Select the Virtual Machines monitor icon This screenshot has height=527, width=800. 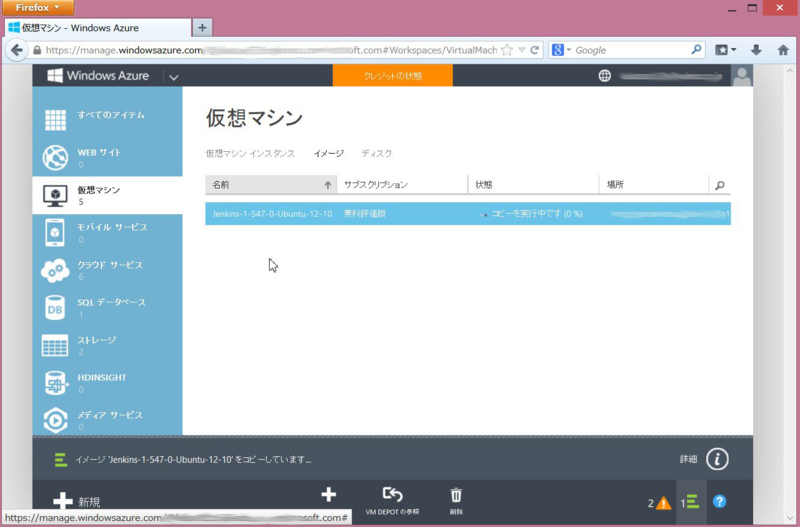(55, 196)
